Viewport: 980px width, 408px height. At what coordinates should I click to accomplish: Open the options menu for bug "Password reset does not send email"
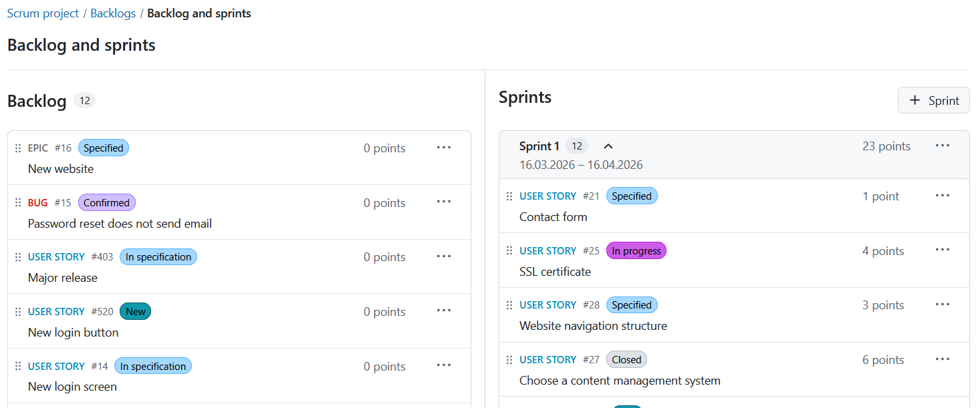[443, 202]
